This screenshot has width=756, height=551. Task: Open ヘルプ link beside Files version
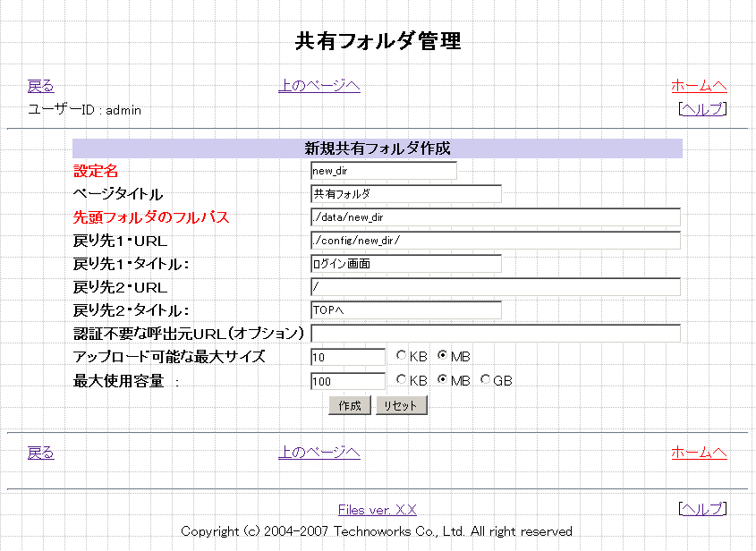pos(702,508)
